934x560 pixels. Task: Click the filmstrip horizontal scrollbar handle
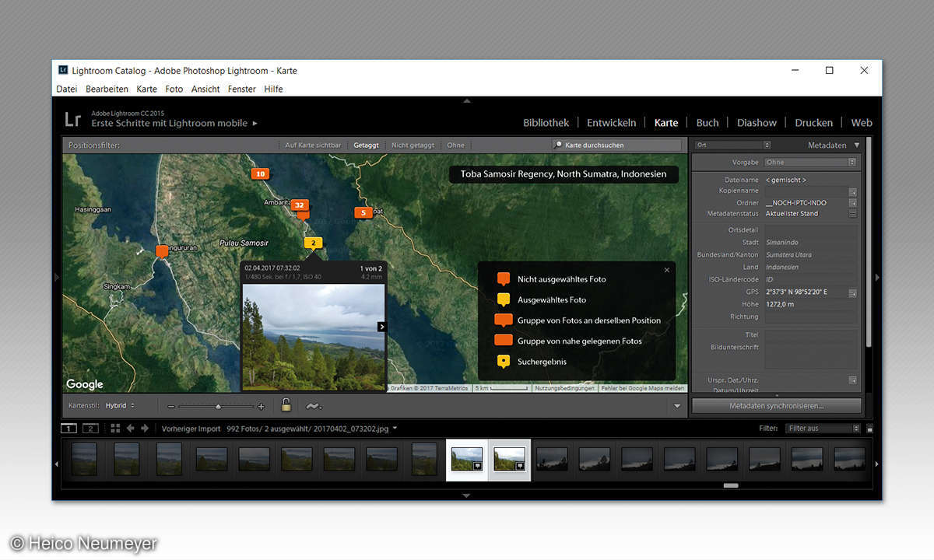[x=730, y=485]
